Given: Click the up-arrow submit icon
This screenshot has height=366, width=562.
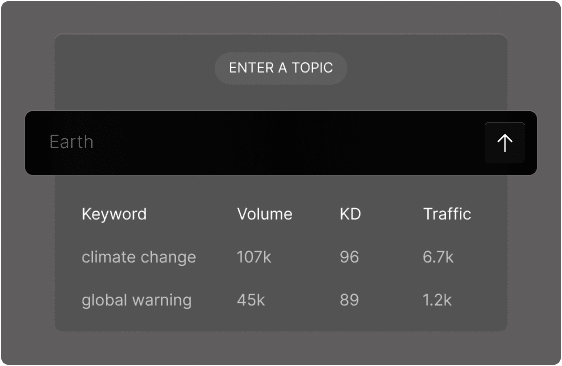Looking at the screenshot, I should coord(505,143).
